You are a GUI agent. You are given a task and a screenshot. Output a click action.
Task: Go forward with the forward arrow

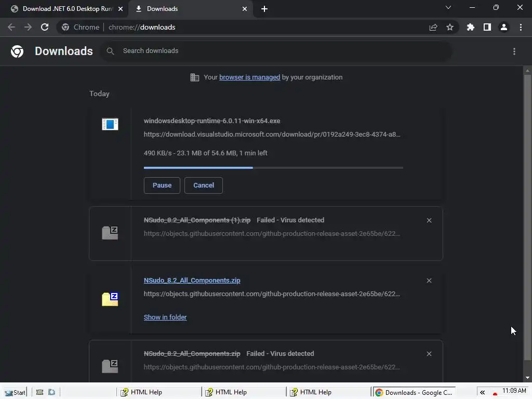pyautogui.click(x=28, y=27)
